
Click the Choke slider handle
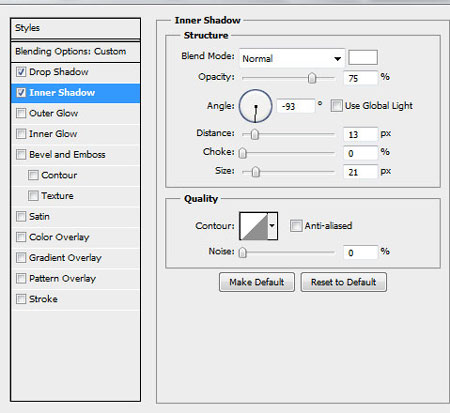(243, 153)
